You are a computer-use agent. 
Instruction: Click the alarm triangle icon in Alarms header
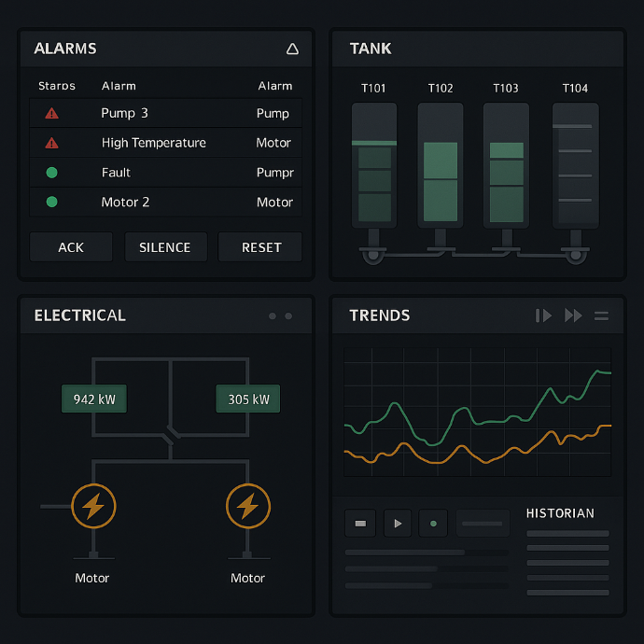(x=292, y=49)
